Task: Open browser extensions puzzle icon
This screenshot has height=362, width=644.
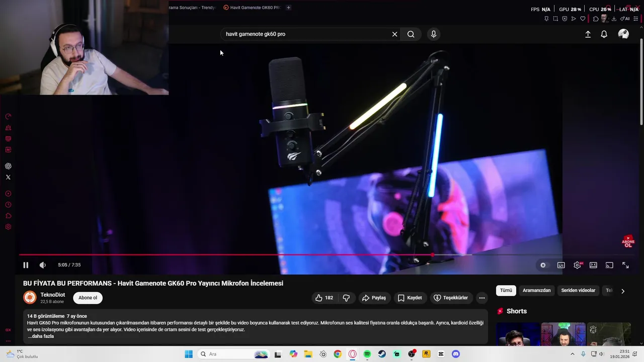Action: pyautogui.click(x=596, y=19)
